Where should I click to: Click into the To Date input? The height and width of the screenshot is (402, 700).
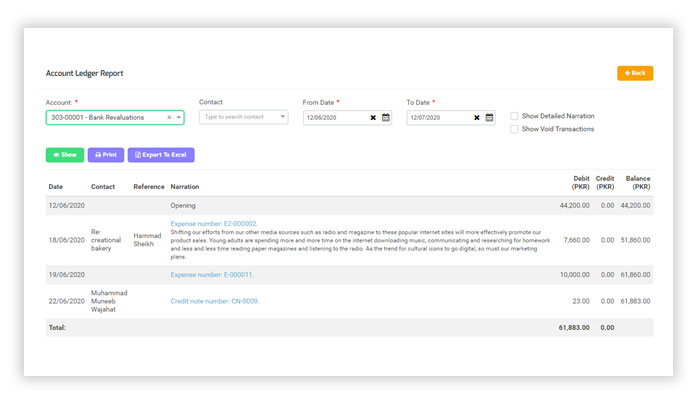tap(437, 117)
